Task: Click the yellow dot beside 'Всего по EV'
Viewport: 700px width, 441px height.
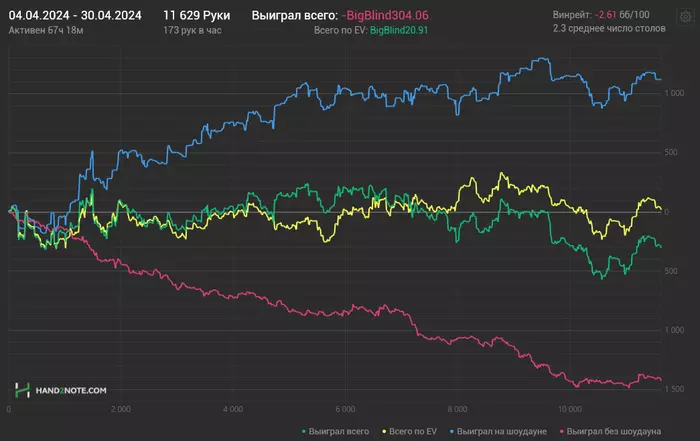Action: pos(384,432)
